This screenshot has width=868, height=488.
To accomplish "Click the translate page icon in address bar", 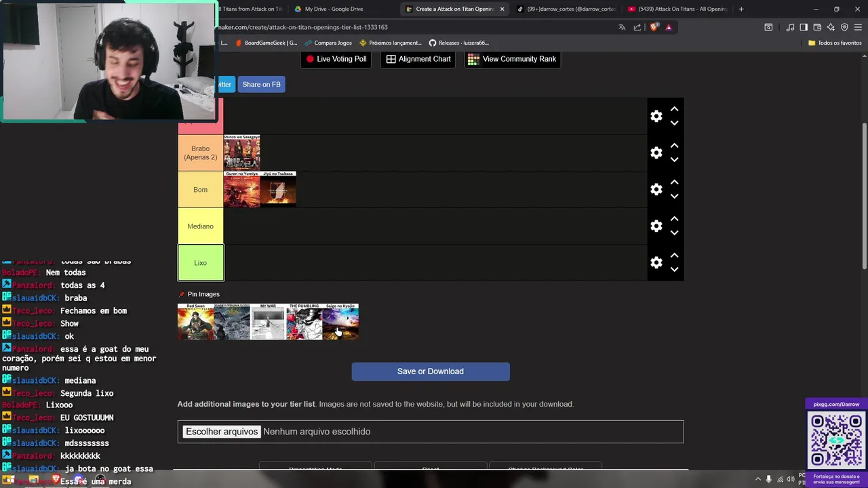I will [x=622, y=27].
